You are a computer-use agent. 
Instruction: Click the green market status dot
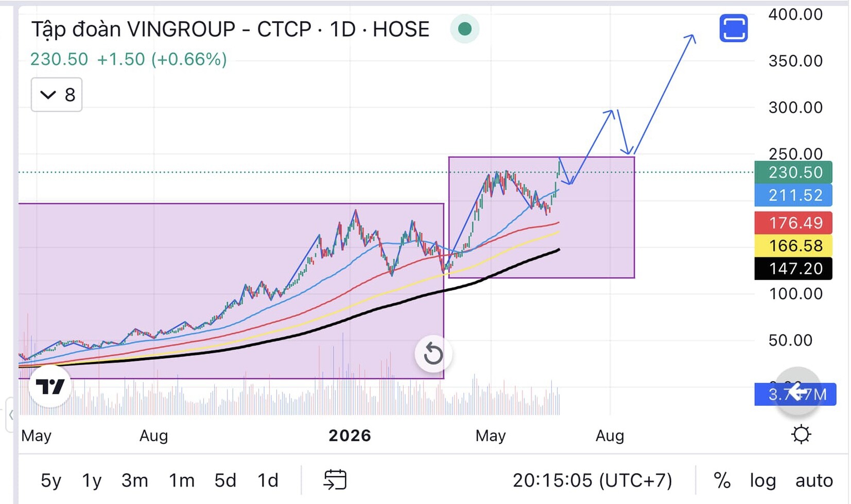tap(464, 29)
